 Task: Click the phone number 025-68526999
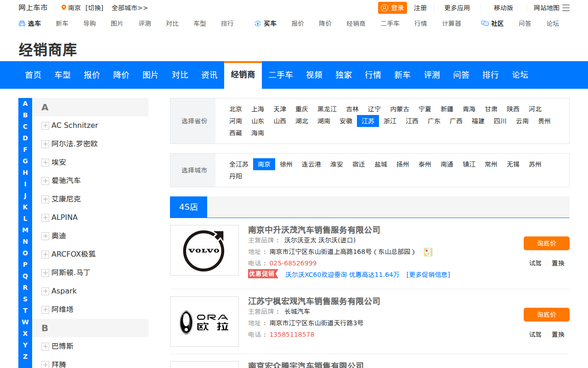tap(293, 263)
